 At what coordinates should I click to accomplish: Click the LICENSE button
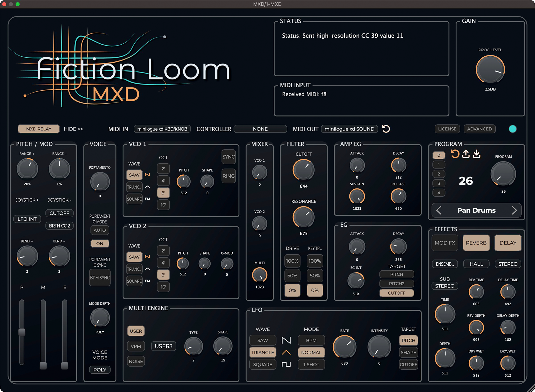click(x=447, y=129)
